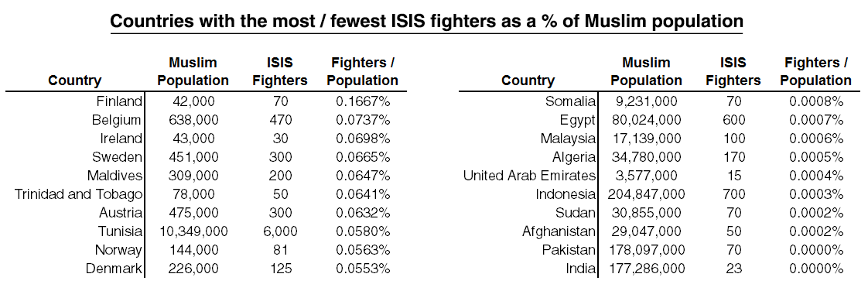
Task: Select the Trinidad and Tobago row label
Action: (79, 194)
